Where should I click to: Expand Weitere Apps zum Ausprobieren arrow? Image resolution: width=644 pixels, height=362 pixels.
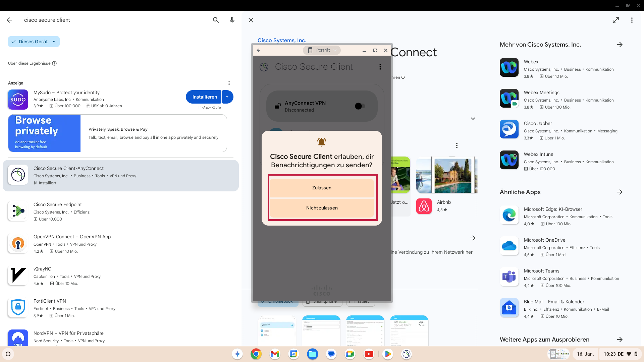(x=620, y=340)
